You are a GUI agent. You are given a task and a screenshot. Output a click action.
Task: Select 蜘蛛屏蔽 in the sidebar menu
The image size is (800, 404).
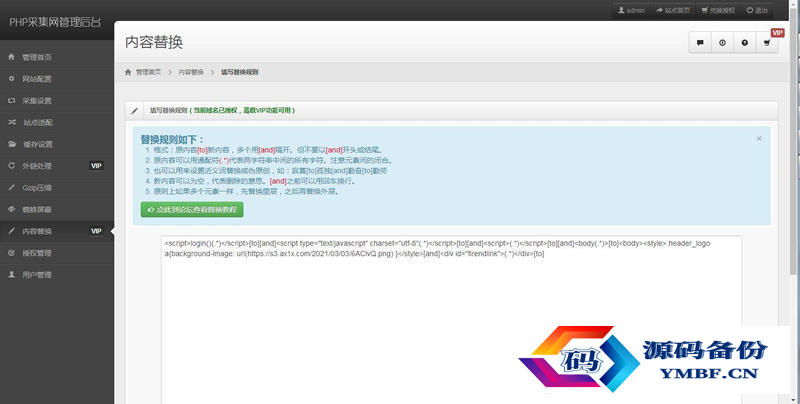point(57,209)
